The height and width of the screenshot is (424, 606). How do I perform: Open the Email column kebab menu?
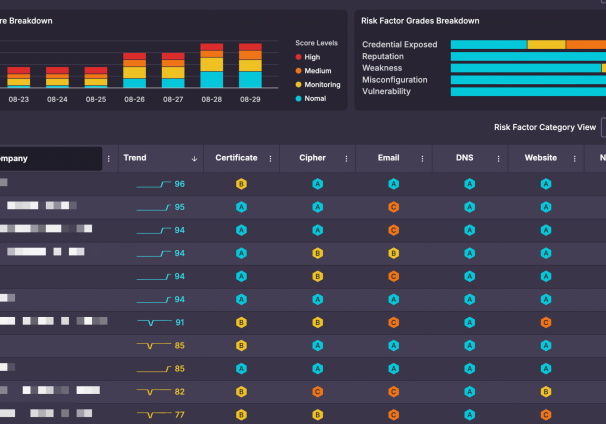[x=422, y=159]
